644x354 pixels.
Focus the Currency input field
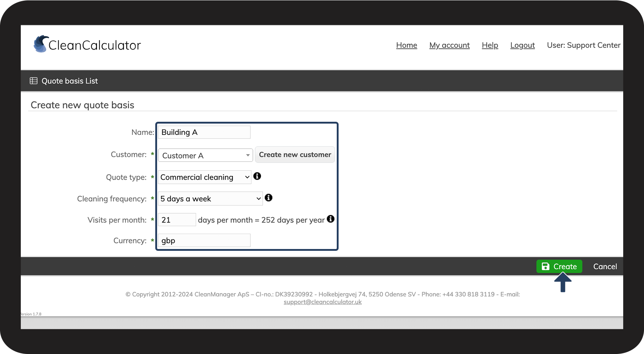tap(204, 241)
